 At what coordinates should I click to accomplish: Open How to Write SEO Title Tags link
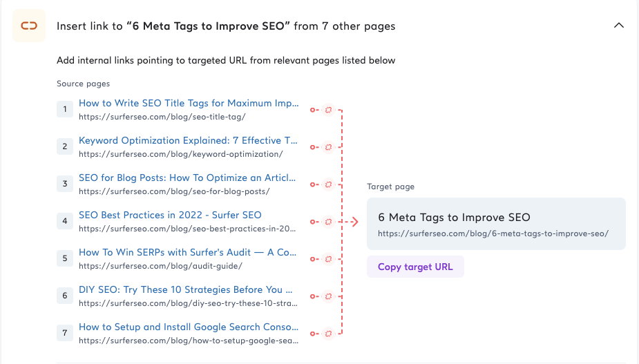[189, 103]
